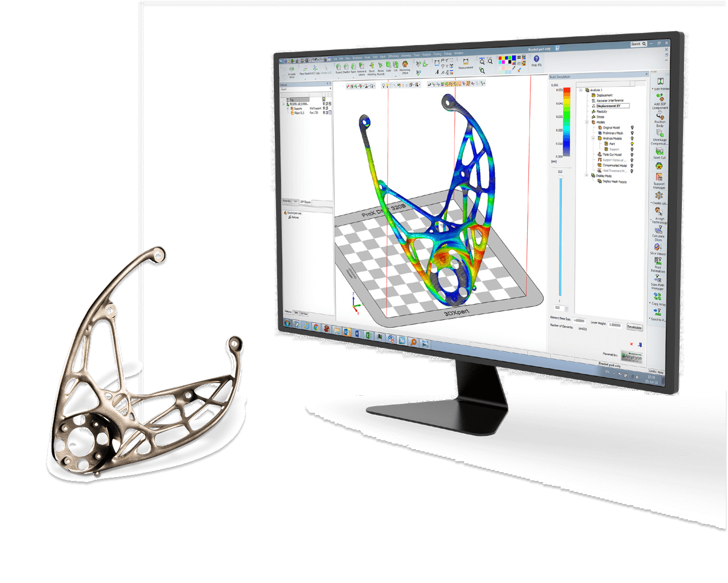Screen dimensions: 728x583
Task: Open the 3DPrinting menu
Action: [x=393, y=56]
